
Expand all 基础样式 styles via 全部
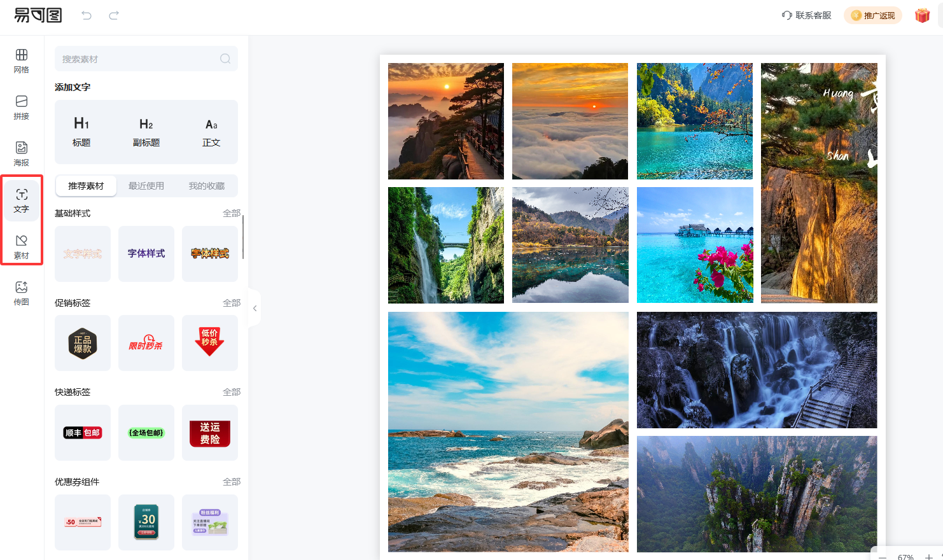coord(232,213)
